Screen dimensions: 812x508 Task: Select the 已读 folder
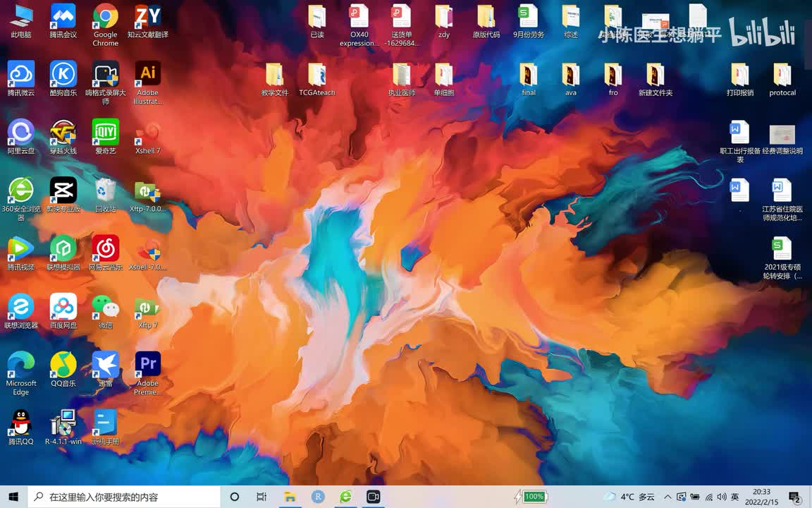click(317, 20)
